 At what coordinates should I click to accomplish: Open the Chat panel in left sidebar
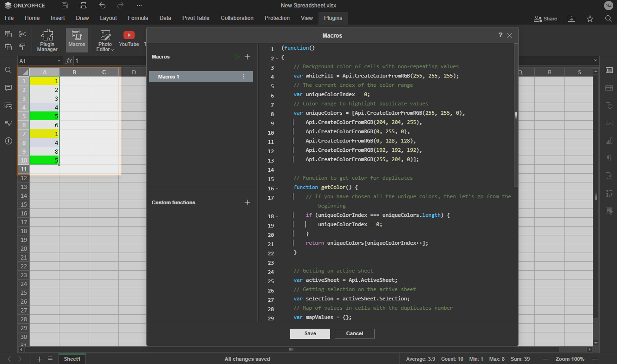(8, 105)
